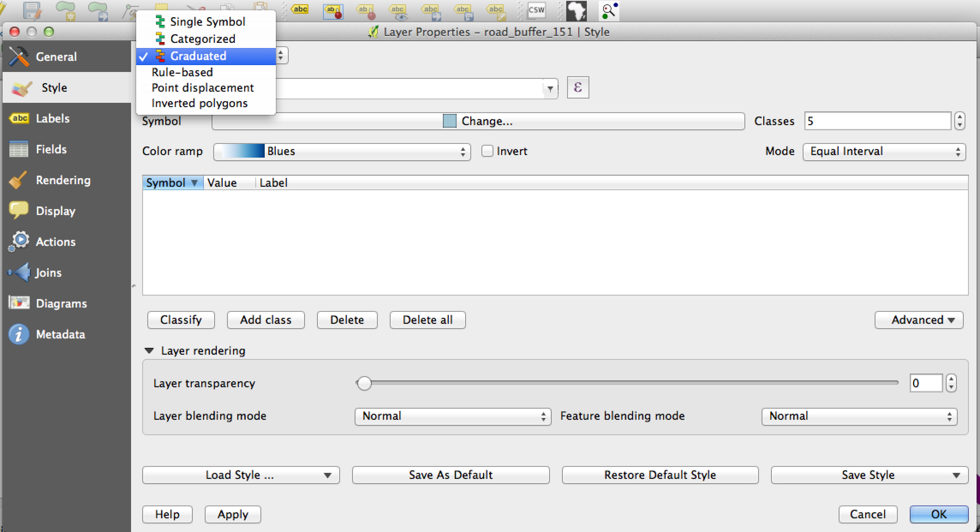Click the yellow abc labeling toolbar icon
Viewport: 980px width, 532px height.
tap(300, 9)
